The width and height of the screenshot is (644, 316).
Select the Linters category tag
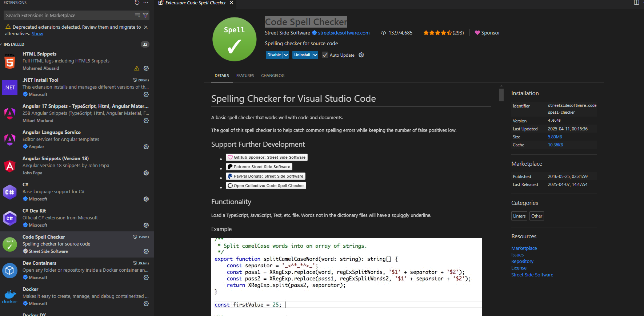tap(519, 216)
